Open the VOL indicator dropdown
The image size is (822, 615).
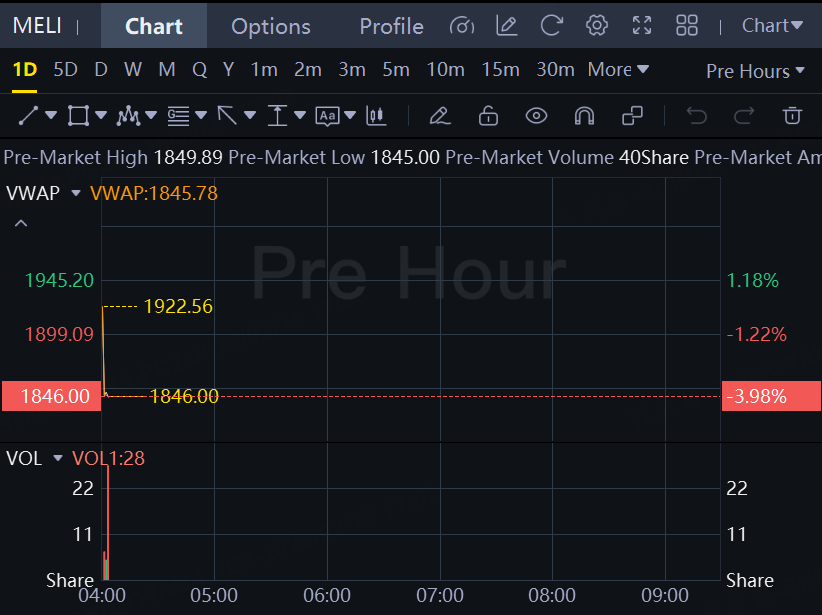coord(58,458)
